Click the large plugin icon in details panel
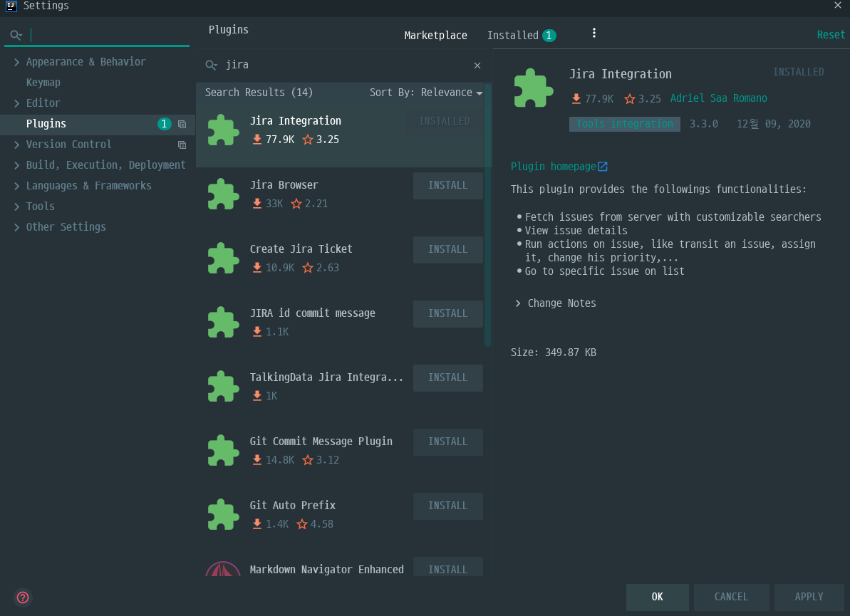 534,88
